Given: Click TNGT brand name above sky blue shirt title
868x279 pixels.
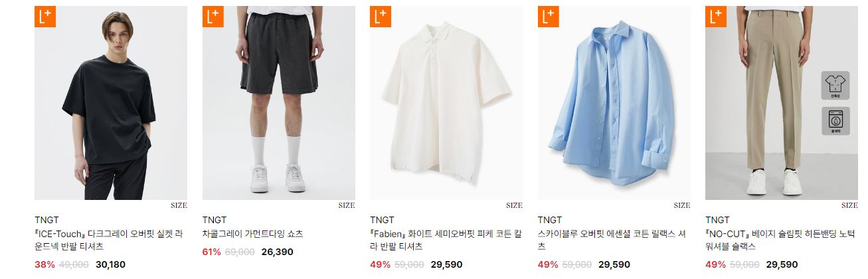Looking at the screenshot, I should tap(550, 220).
